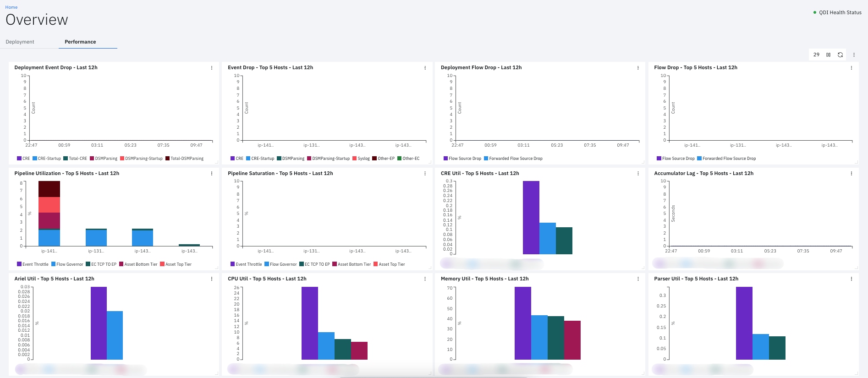This screenshot has height=378, width=868.
Task: Open options menu for Ariel Util widget
Action: click(212, 279)
